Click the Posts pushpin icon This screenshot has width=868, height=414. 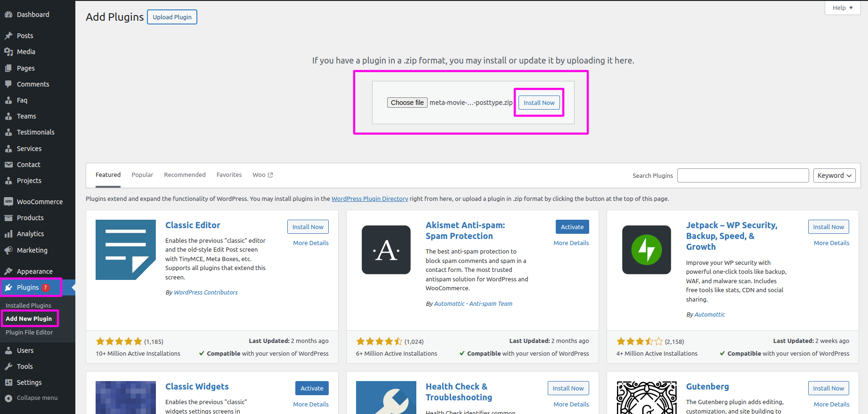point(8,36)
